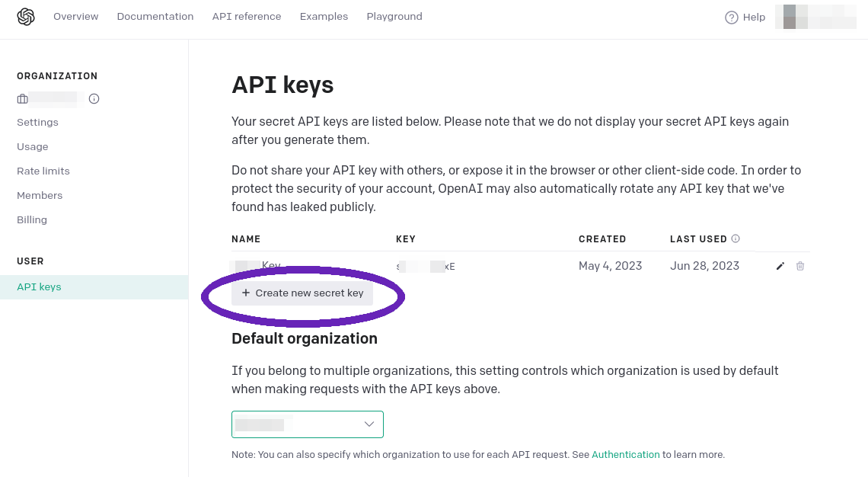Open the user account avatar
The width and height of the screenshot is (868, 477).
(815, 17)
